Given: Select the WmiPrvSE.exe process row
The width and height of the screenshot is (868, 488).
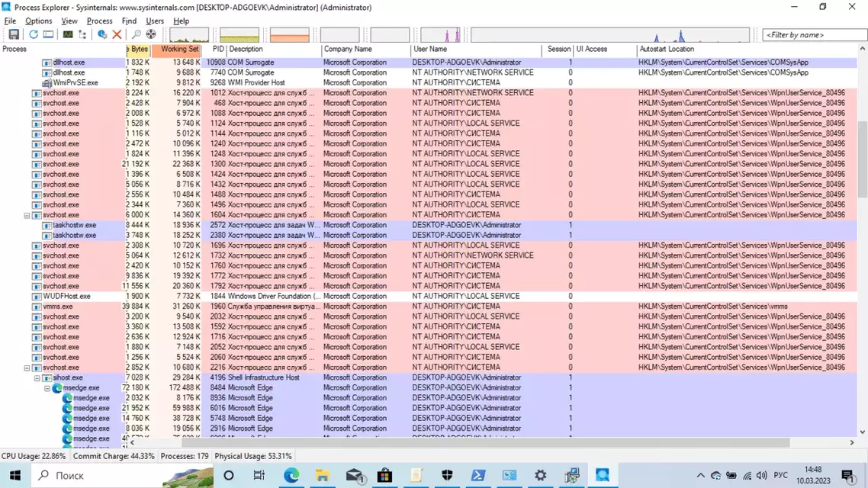Looking at the screenshot, I should [x=429, y=83].
